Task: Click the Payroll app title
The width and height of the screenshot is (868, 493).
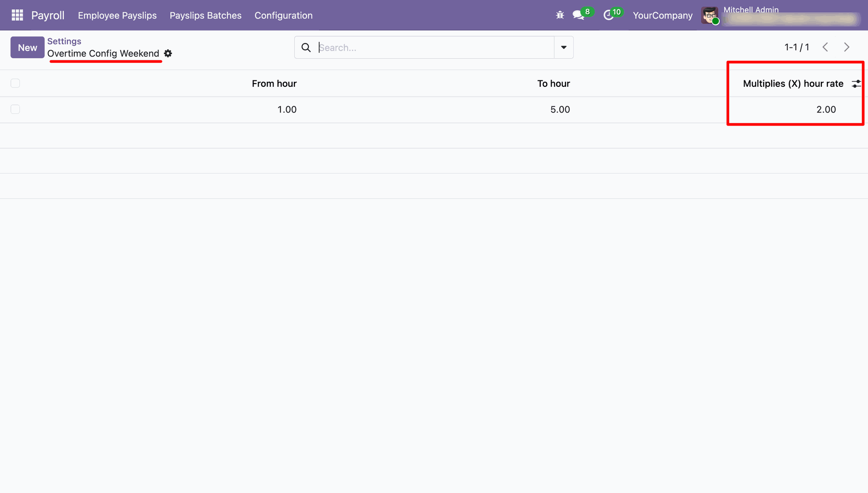Action: point(47,15)
